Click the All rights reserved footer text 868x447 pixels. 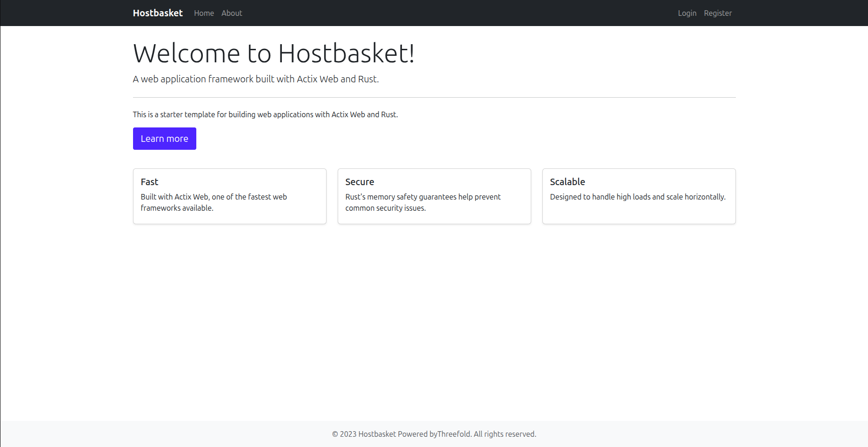pos(505,434)
